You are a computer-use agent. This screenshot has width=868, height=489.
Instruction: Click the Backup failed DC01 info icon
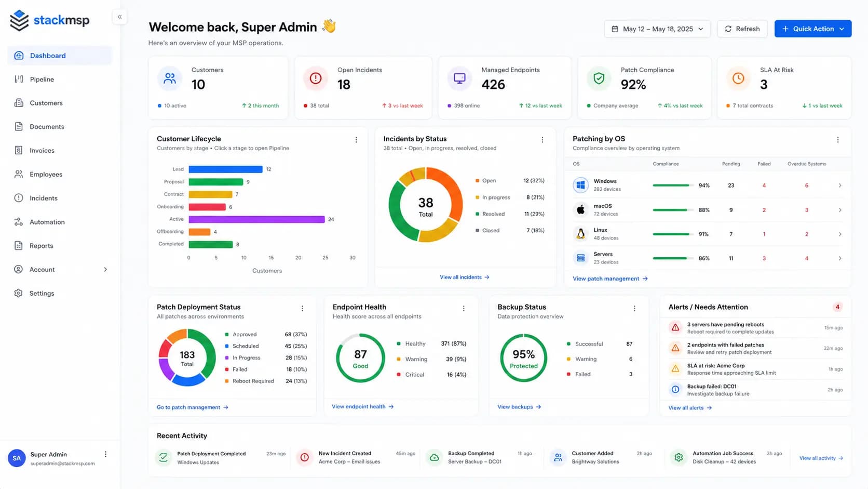675,389
